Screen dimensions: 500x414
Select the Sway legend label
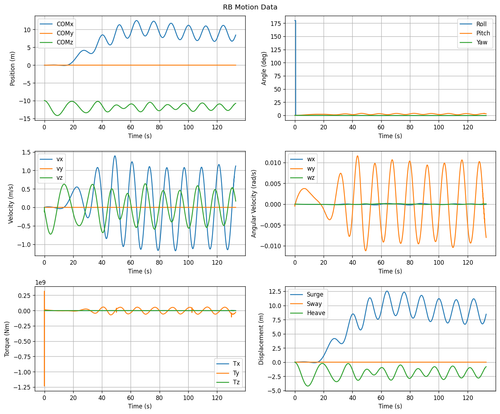[314, 304]
